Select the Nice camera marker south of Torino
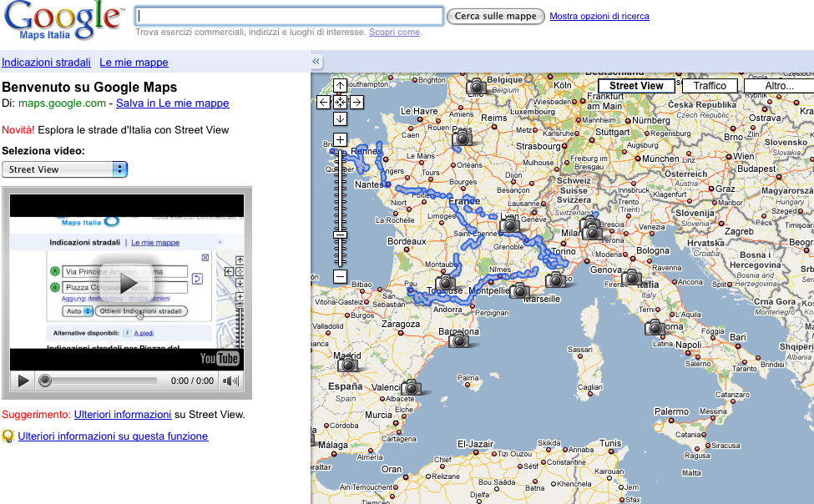 555,280
